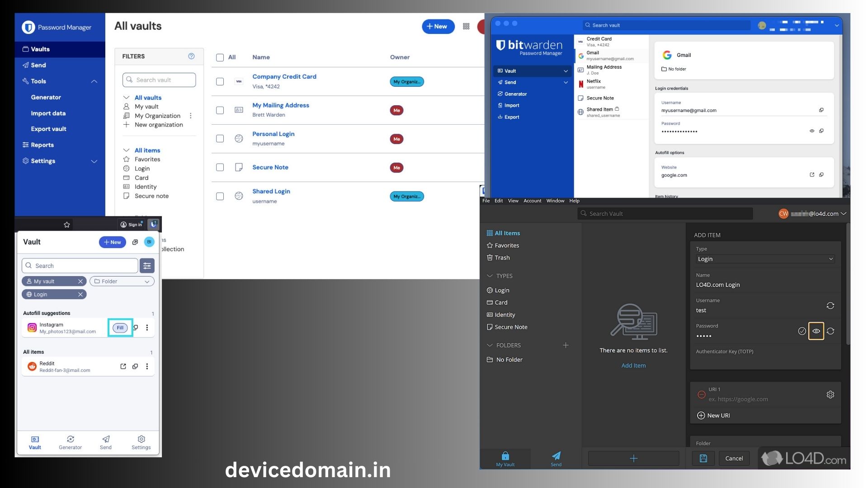Check the Company Credit Card checkbox

pos(220,82)
